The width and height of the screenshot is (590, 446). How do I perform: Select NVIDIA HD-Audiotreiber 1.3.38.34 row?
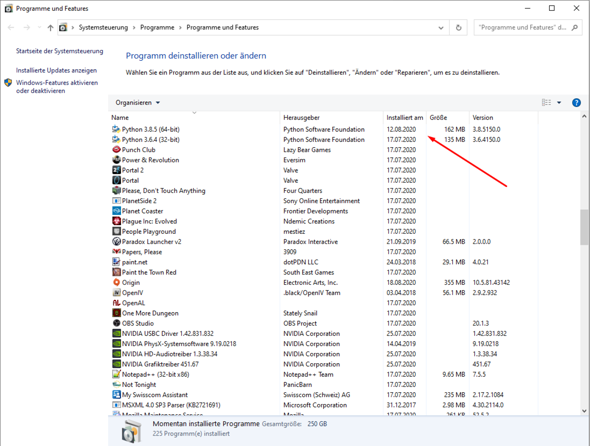coord(169,353)
